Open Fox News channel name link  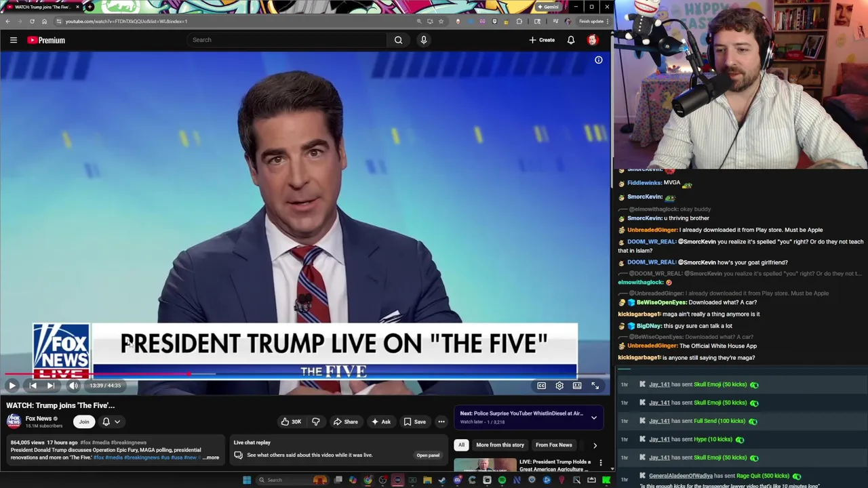point(39,419)
